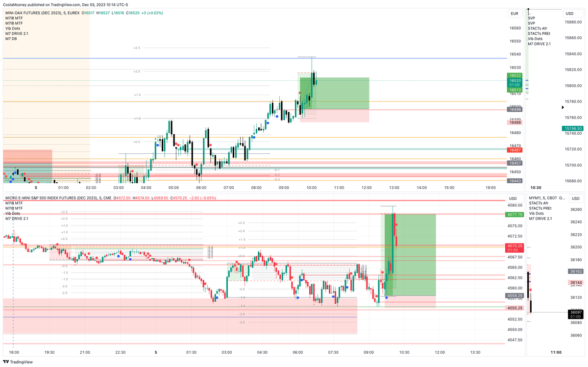Click the EUR currency selector on the DAX chart
This screenshot has width=588, height=367.
tap(514, 14)
